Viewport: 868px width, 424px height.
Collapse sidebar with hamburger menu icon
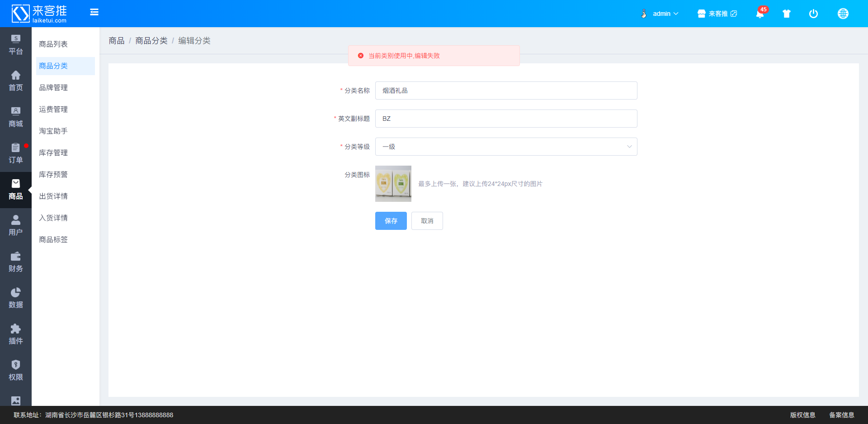pos(94,12)
